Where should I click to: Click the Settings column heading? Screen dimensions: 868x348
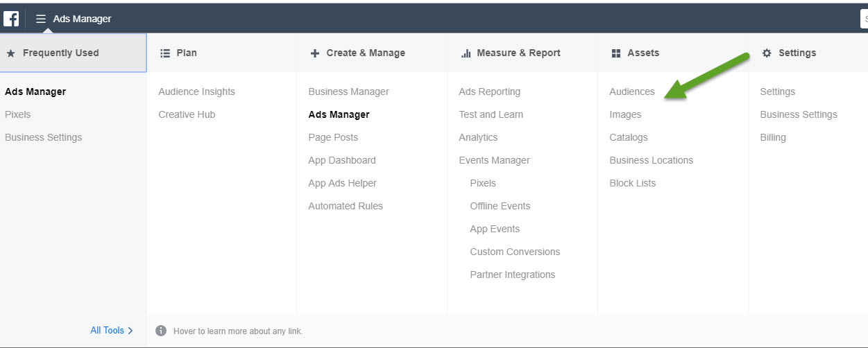pyautogui.click(x=797, y=53)
